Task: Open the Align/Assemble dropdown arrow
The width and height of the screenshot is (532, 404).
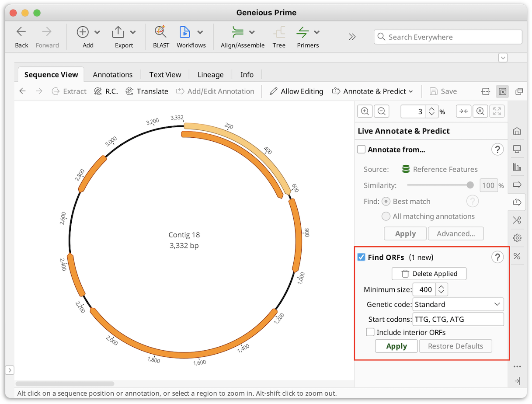Action: coord(252,32)
